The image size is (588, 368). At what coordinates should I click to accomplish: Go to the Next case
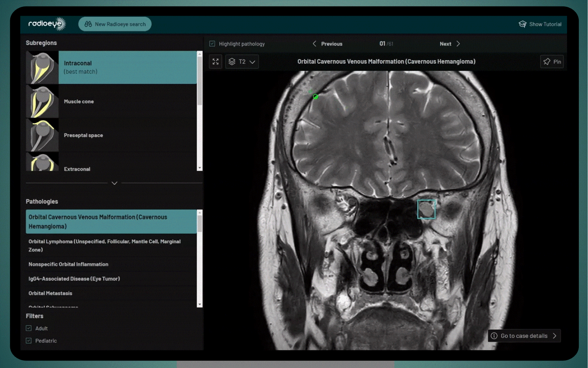(450, 44)
